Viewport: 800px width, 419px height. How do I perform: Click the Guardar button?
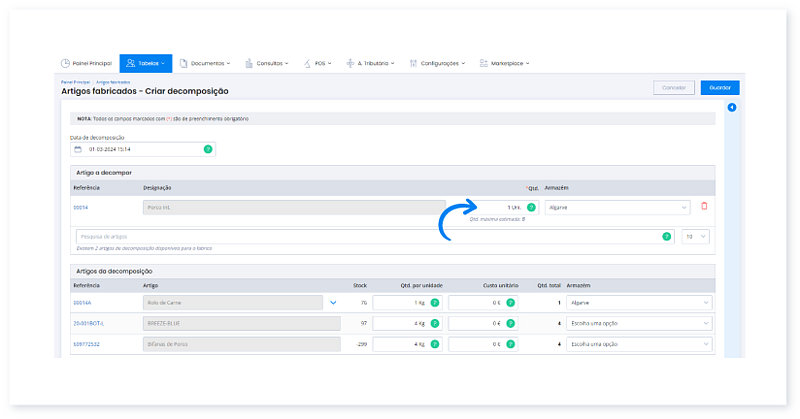tap(719, 88)
